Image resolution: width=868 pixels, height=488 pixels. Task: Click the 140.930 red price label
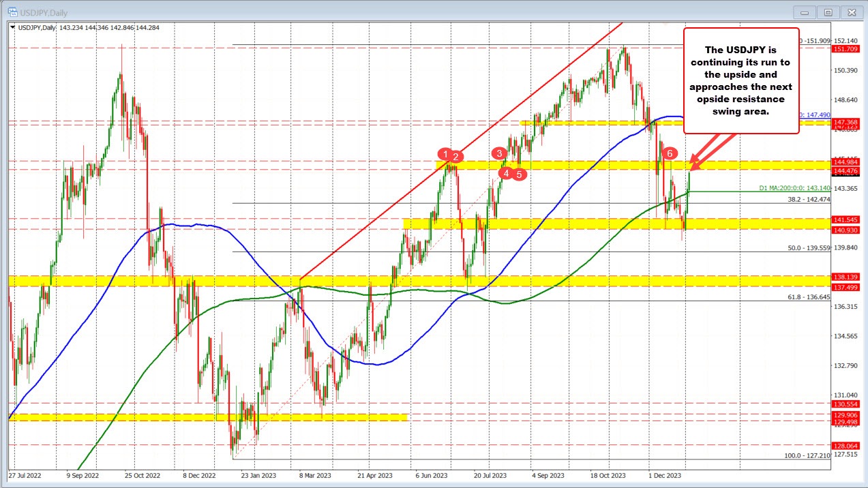pos(845,230)
